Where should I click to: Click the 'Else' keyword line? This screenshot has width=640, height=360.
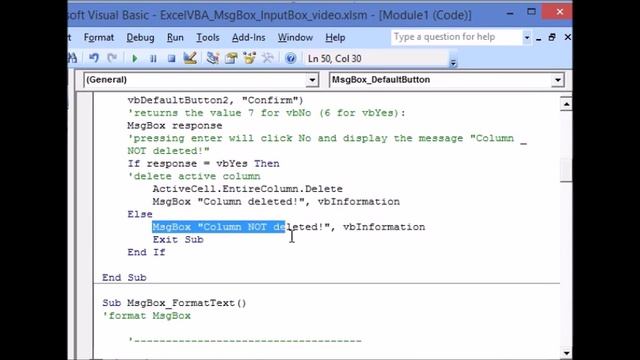click(x=140, y=214)
